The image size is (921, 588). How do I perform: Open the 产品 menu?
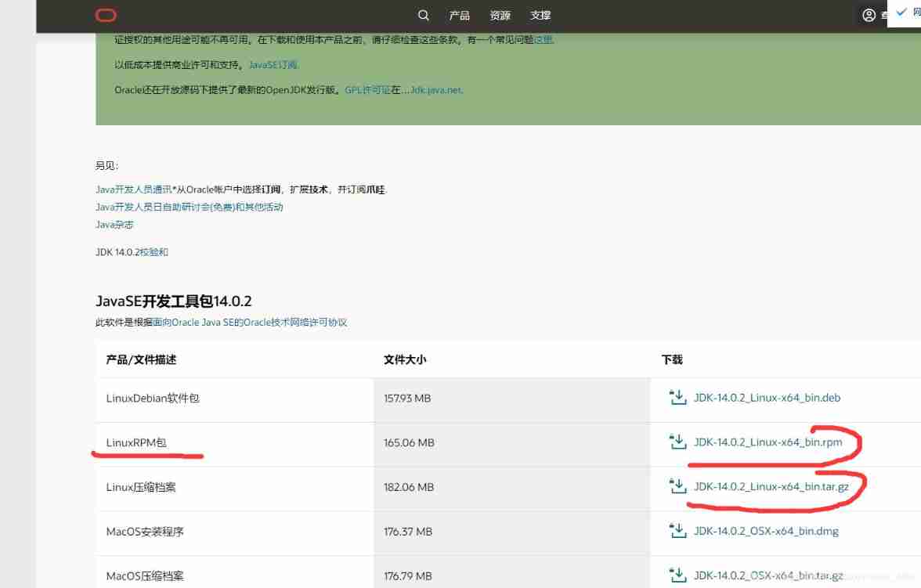(460, 16)
